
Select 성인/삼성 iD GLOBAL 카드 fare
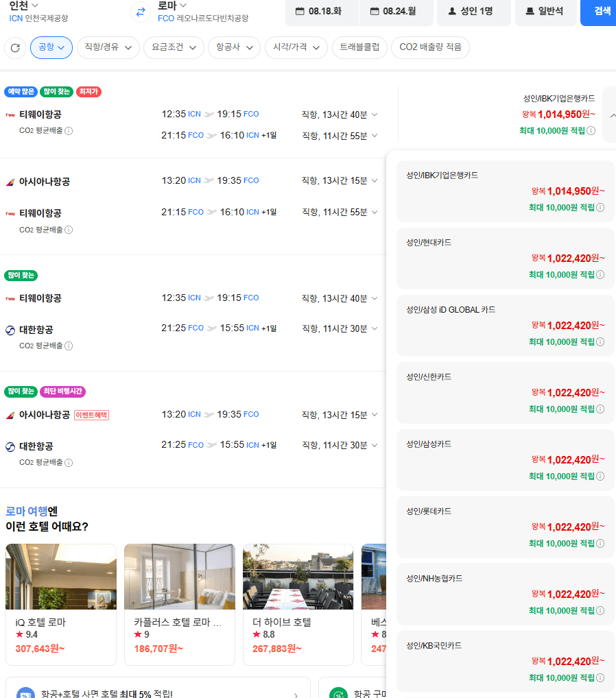click(505, 326)
